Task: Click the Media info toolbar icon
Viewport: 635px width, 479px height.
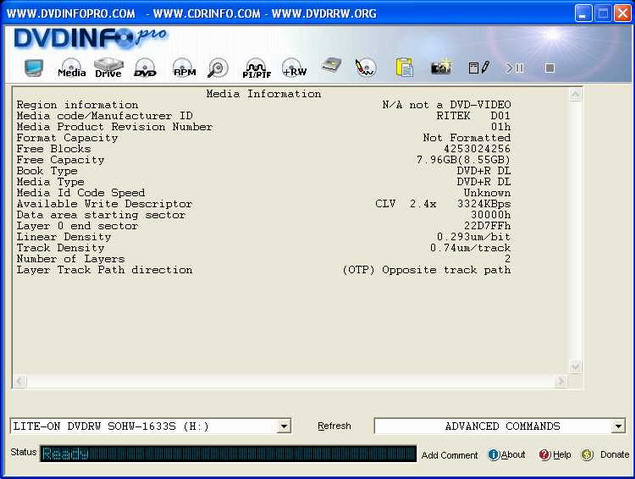Action: pos(71,68)
